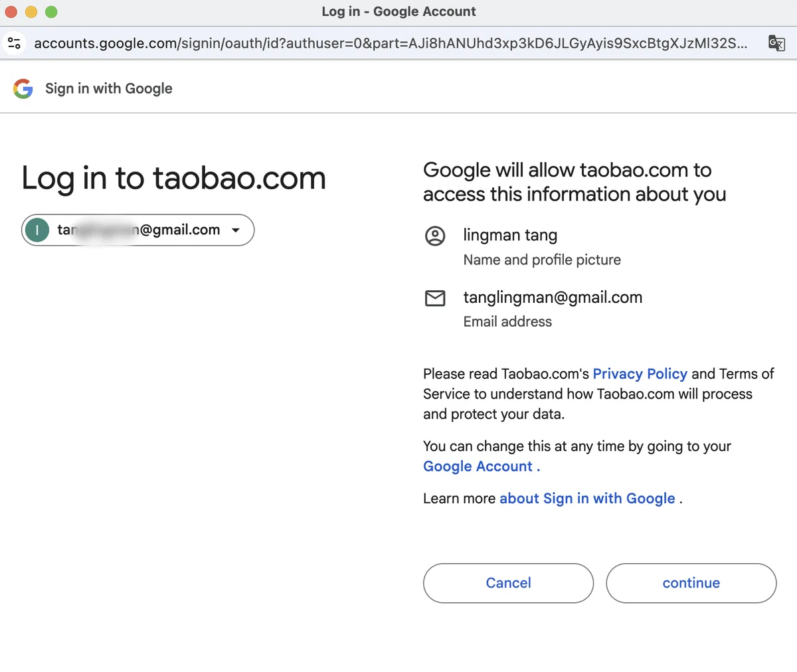Click the address bar URL field
The height and width of the screenshot is (672, 797).
coord(391,43)
